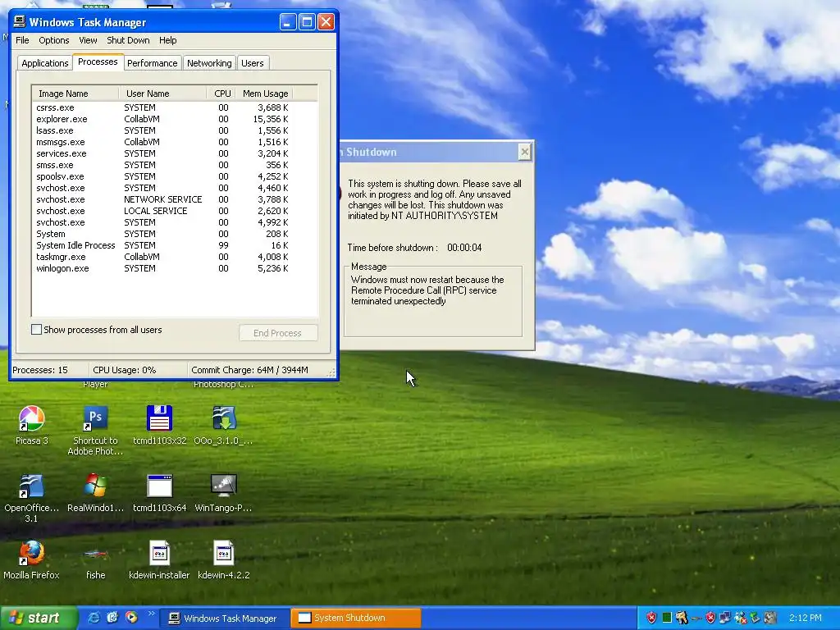The height and width of the screenshot is (630, 840).
Task: Open the Shut Down menu
Action: pos(128,40)
